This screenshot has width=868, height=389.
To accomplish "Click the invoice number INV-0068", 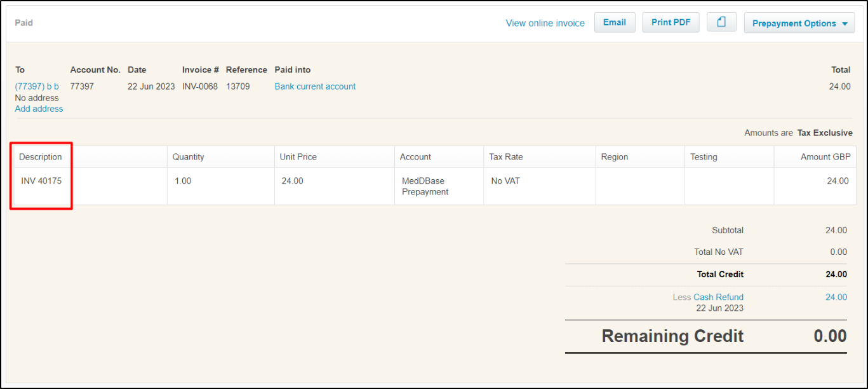I will pos(199,86).
